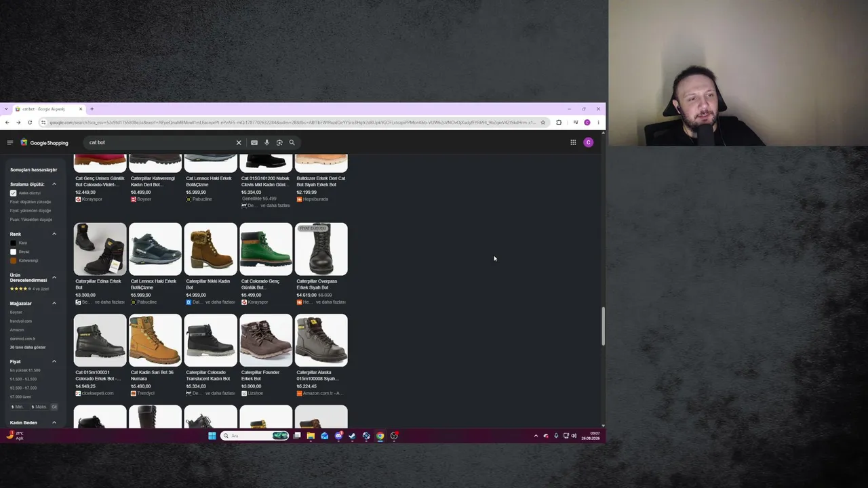This screenshot has height=488, width=868.
Task: Open the Chrome profile avatar in toolbar
Action: click(x=587, y=123)
